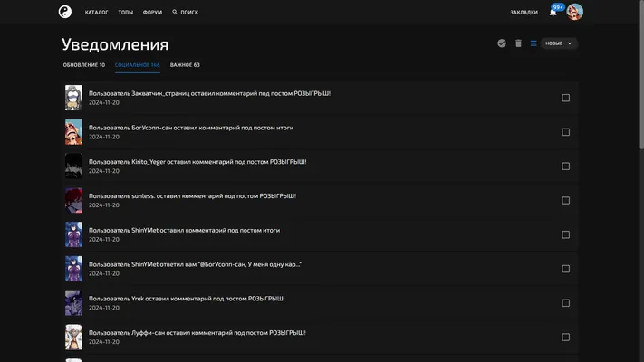Viewport: 644px width, 362px height.
Task: Go to Форум in top navigation
Action: coord(152,13)
